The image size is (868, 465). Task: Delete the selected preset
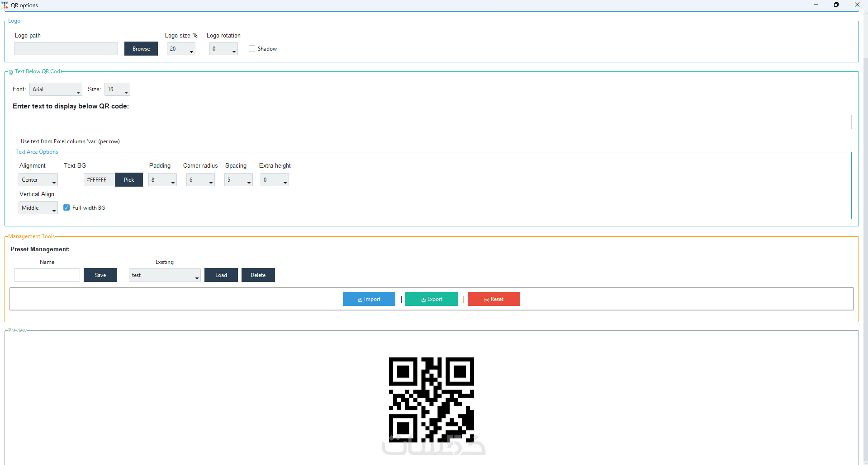pyautogui.click(x=258, y=275)
